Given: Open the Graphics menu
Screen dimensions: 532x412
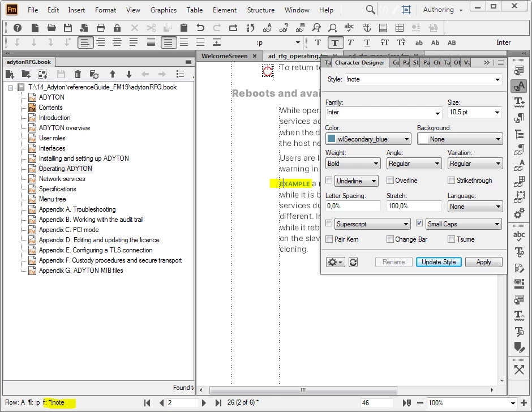Looking at the screenshot, I should click(164, 10).
